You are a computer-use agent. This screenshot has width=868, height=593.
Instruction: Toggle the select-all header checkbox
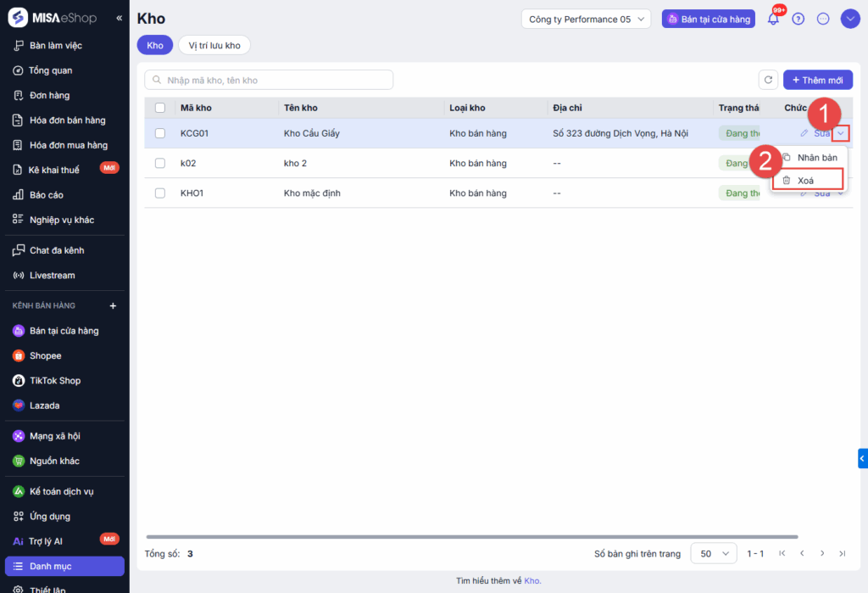click(x=160, y=108)
